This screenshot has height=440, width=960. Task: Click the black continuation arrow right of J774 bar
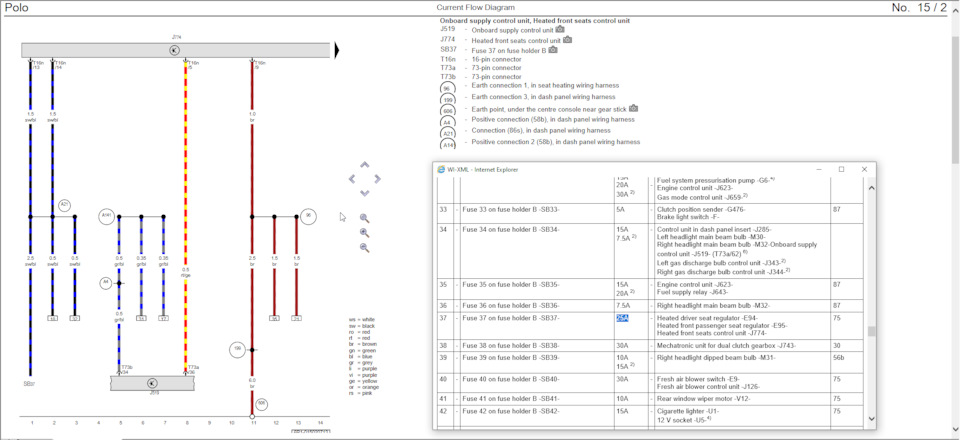point(336,50)
